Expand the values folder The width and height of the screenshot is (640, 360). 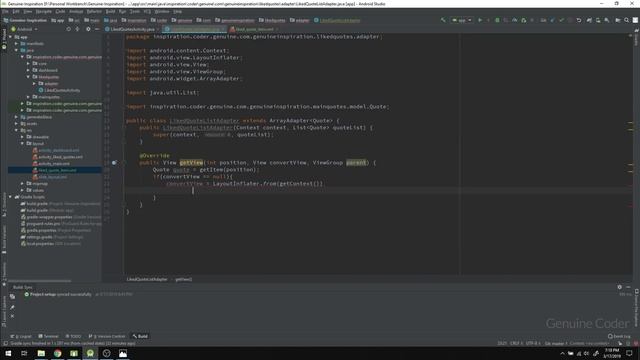(x=22, y=190)
